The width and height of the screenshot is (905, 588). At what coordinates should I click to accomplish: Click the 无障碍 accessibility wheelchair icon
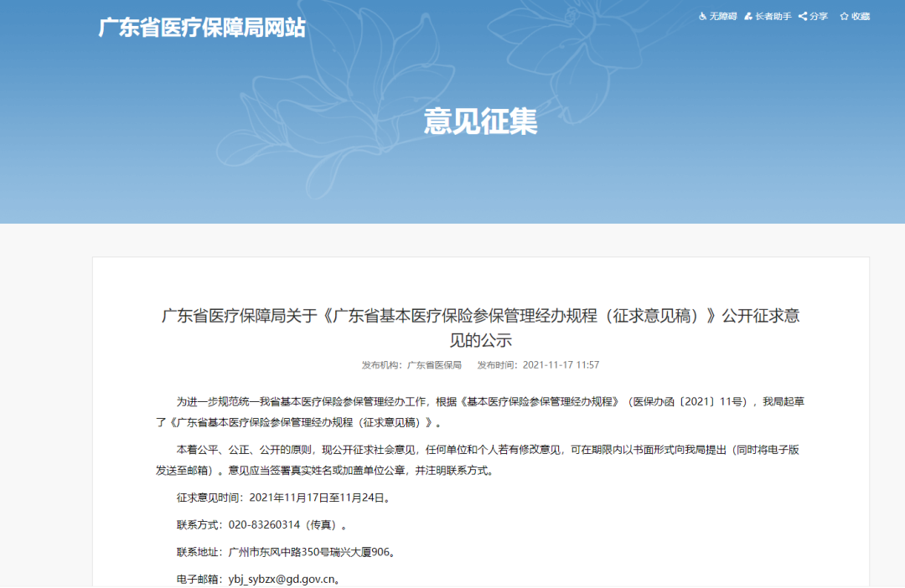702,16
